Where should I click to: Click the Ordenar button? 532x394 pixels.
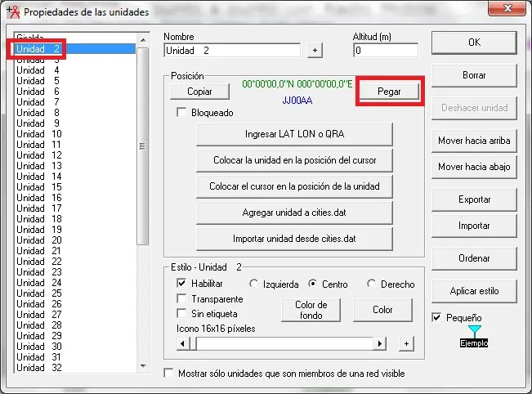coord(474,258)
